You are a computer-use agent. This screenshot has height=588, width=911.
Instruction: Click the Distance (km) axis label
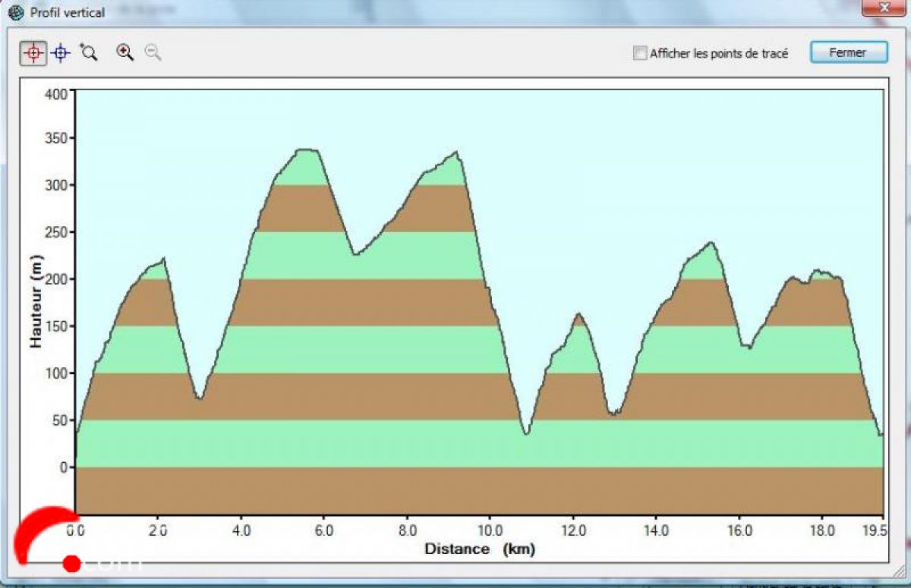[479, 549]
